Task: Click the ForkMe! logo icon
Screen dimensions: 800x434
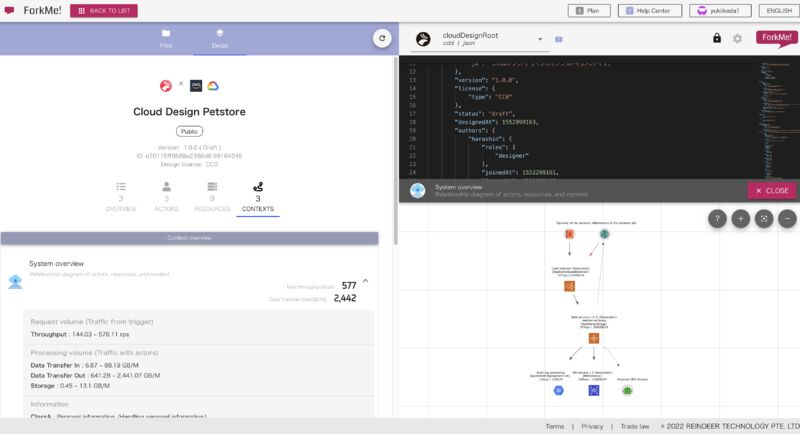Action: [9, 10]
